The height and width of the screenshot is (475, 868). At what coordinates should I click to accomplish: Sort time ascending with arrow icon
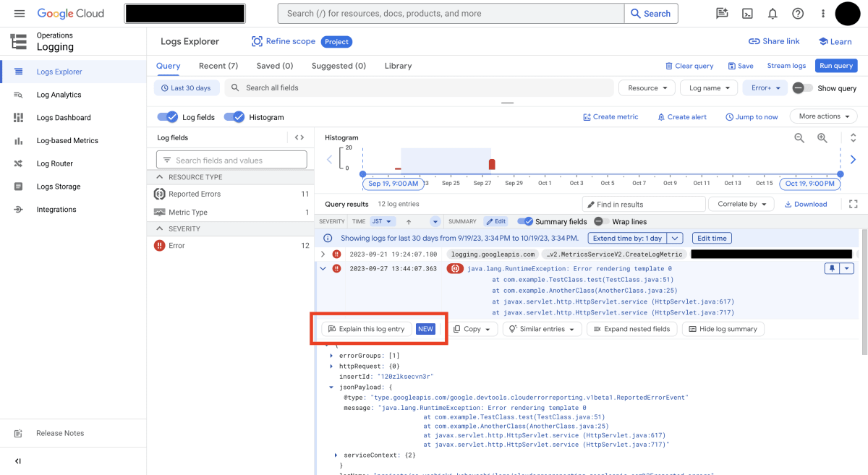[409, 221]
